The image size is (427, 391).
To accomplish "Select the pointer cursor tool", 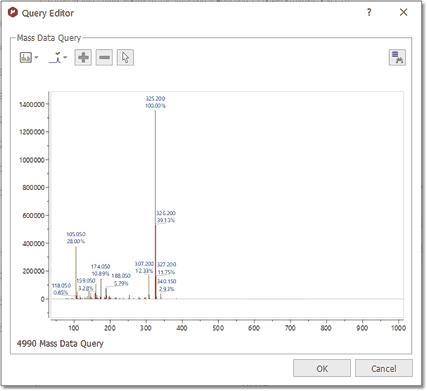I will [x=125, y=58].
